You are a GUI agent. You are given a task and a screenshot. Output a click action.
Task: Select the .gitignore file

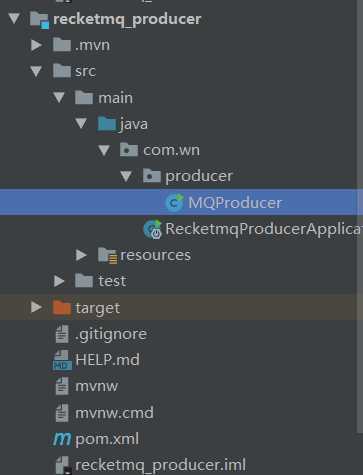tap(111, 334)
